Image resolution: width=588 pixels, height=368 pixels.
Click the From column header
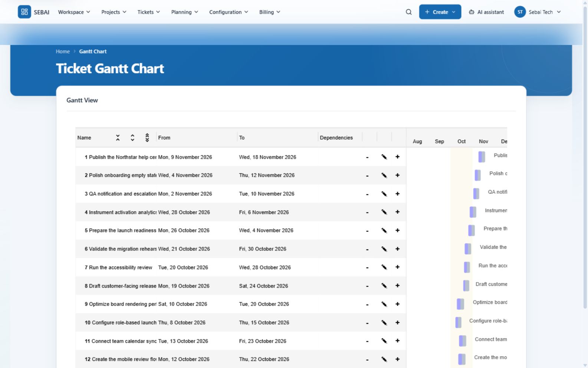[164, 138]
